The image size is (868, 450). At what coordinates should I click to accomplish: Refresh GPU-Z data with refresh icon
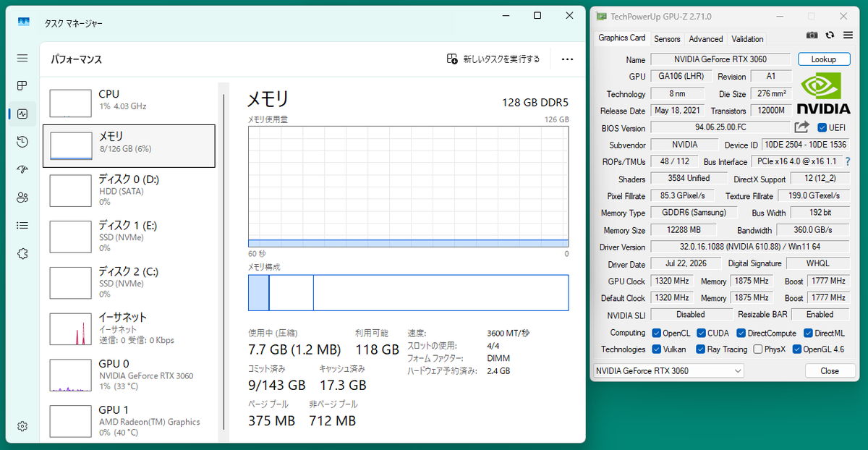(830, 35)
